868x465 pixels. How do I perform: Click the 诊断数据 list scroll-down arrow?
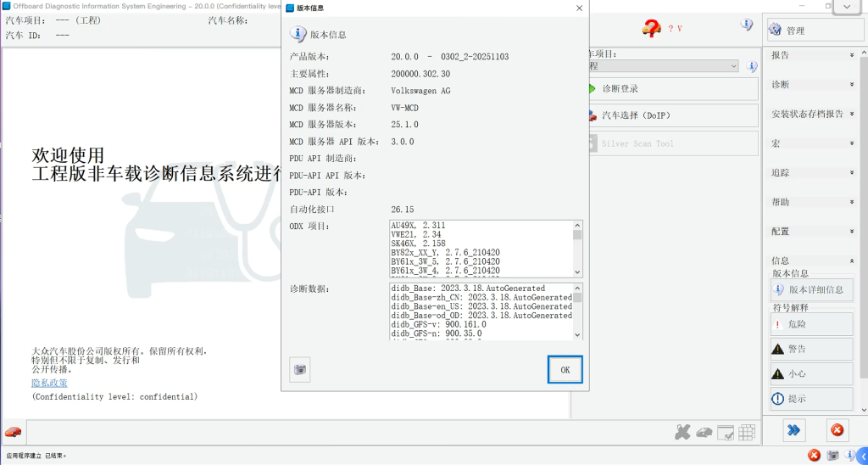(x=577, y=335)
